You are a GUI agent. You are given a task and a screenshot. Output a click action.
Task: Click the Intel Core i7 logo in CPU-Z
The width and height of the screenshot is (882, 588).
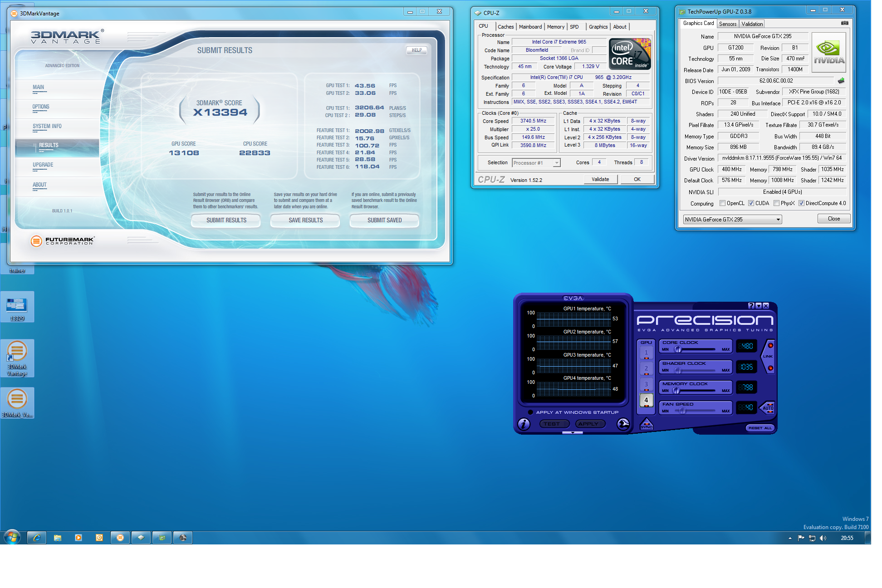tap(630, 54)
